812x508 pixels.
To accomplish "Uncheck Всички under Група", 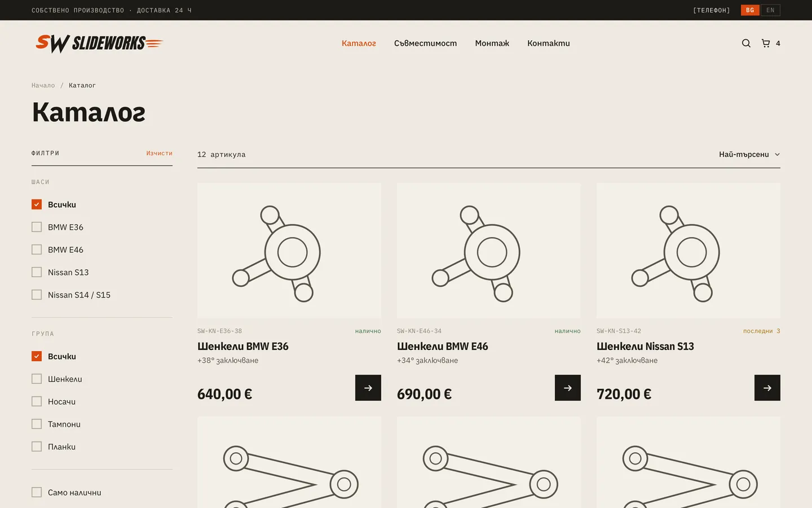I will pyautogui.click(x=37, y=356).
